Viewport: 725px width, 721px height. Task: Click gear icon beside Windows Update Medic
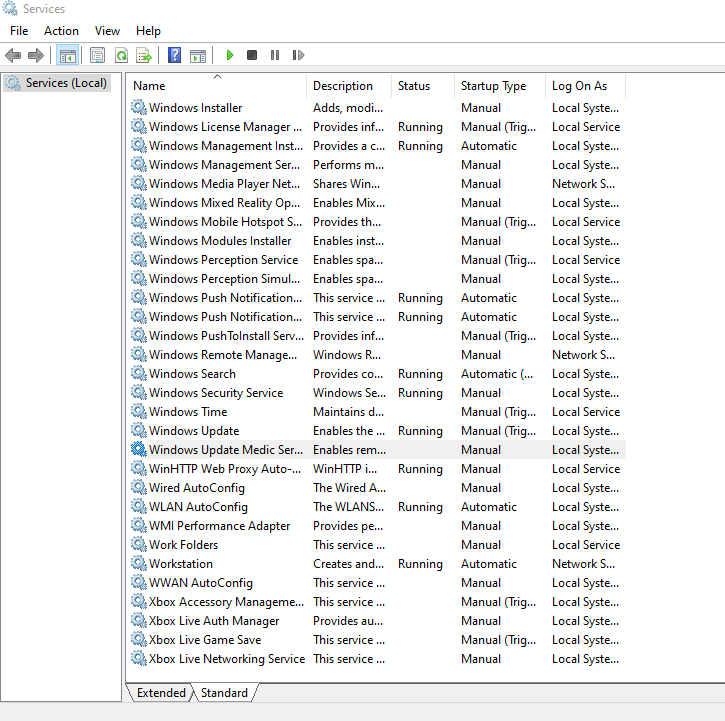[139, 449]
